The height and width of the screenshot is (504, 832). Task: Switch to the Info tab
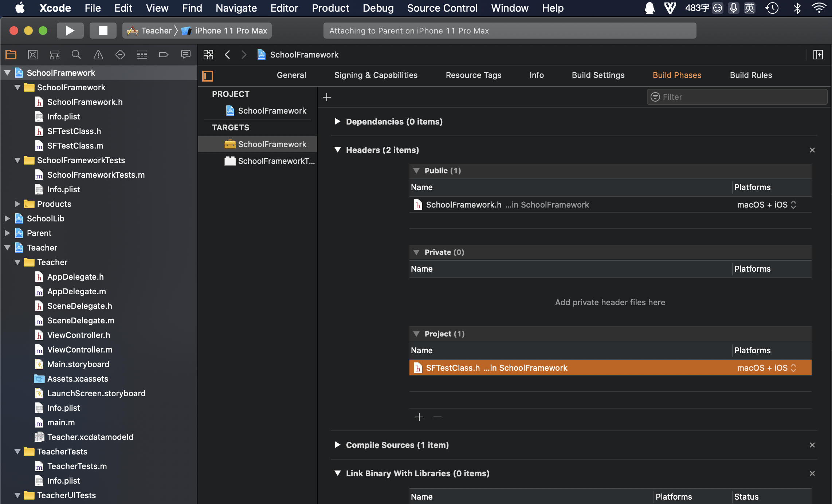coord(537,75)
